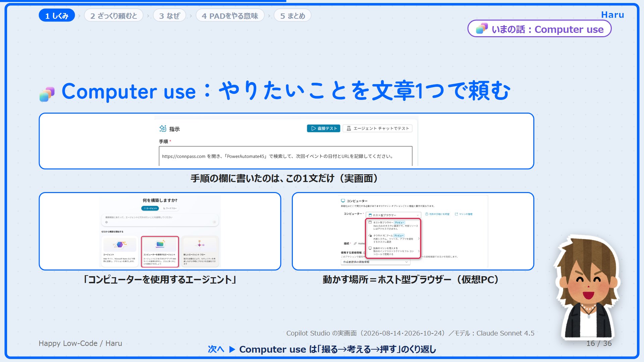Click the 指示 sparkle icon

[163, 129]
